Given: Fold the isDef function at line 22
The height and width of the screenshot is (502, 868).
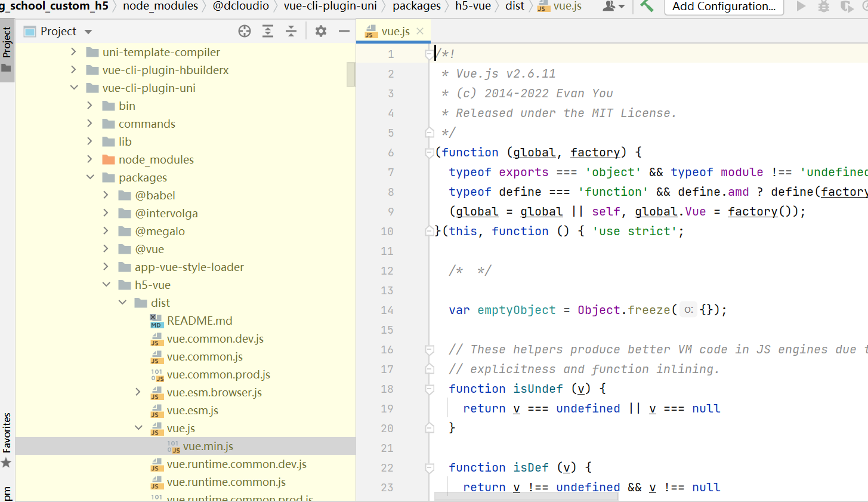Looking at the screenshot, I should (x=430, y=468).
